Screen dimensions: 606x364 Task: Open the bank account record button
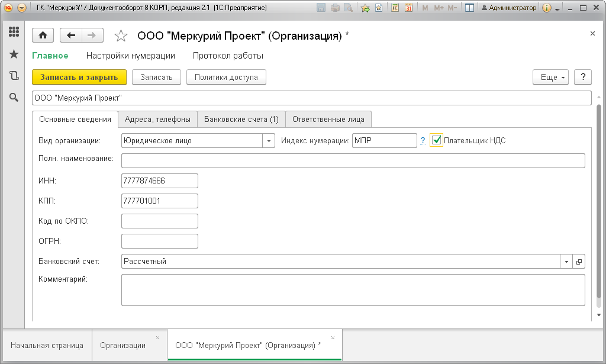coord(579,262)
